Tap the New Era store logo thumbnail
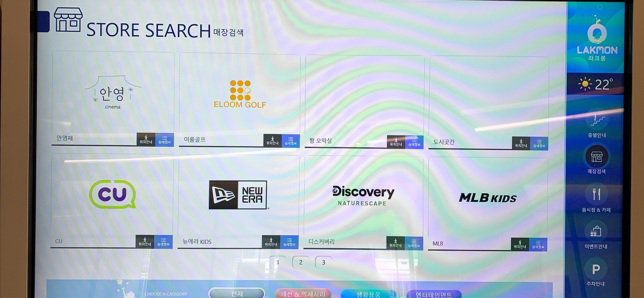The width and height of the screenshot is (644, 298). click(x=238, y=195)
